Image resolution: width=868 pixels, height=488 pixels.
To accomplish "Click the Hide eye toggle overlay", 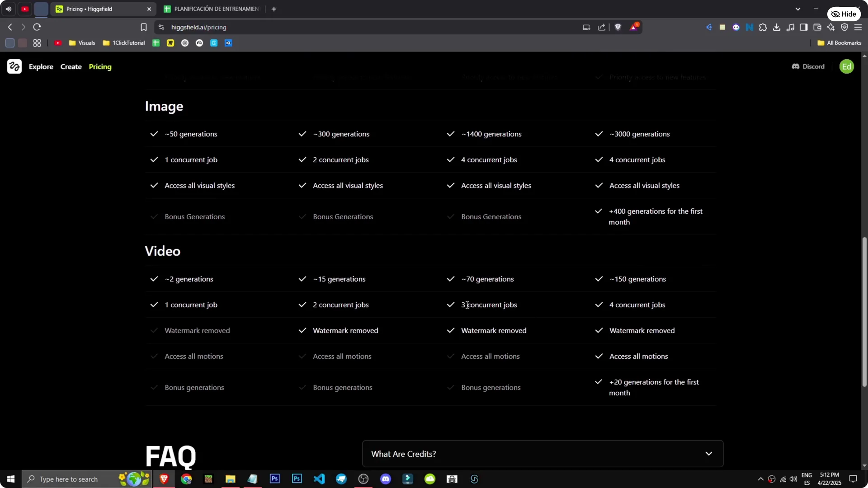I will pos(844,14).
